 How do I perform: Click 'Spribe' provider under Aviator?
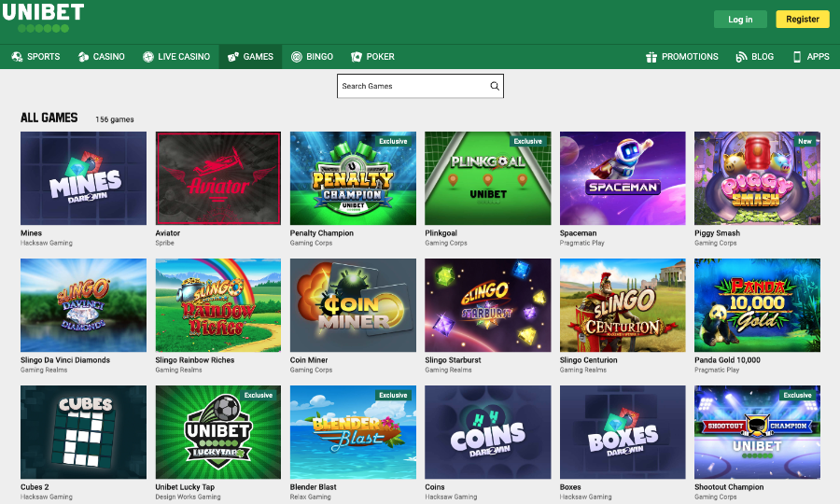pyautogui.click(x=164, y=244)
